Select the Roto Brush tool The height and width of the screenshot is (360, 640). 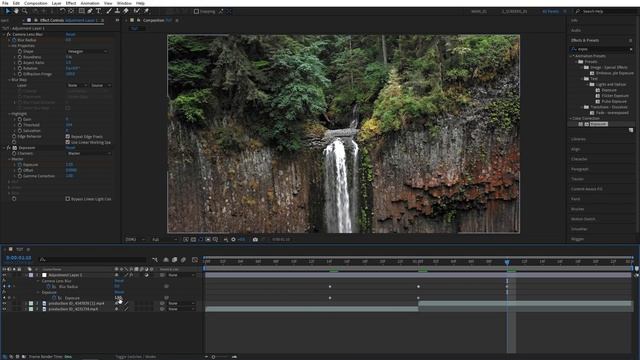click(x=137, y=11)
